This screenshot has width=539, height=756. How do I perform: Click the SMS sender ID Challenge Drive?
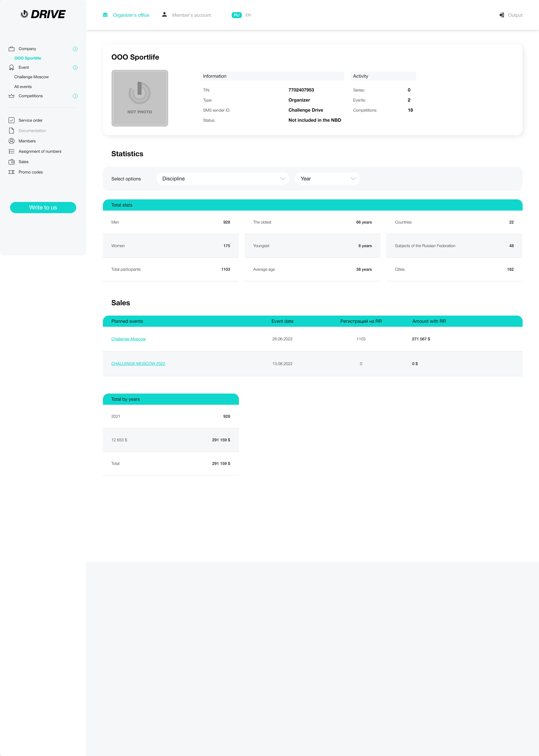pos(306,110)
